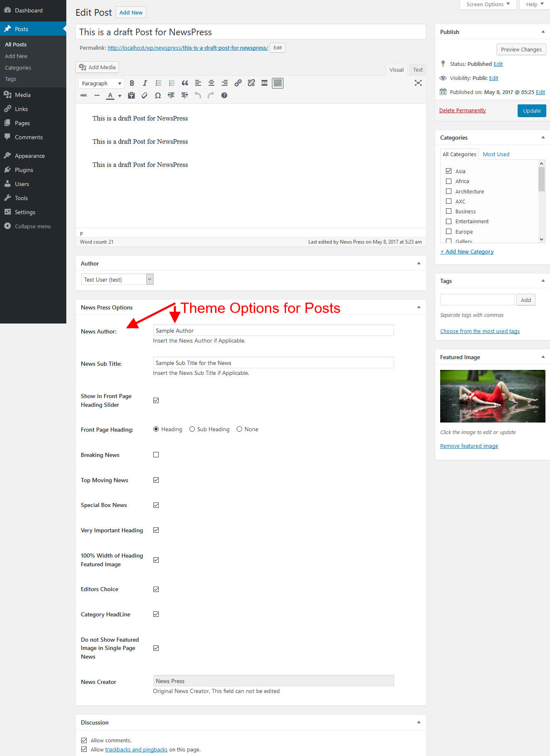
Task: Click Add New Category link
Action: [x=467, y=251]
